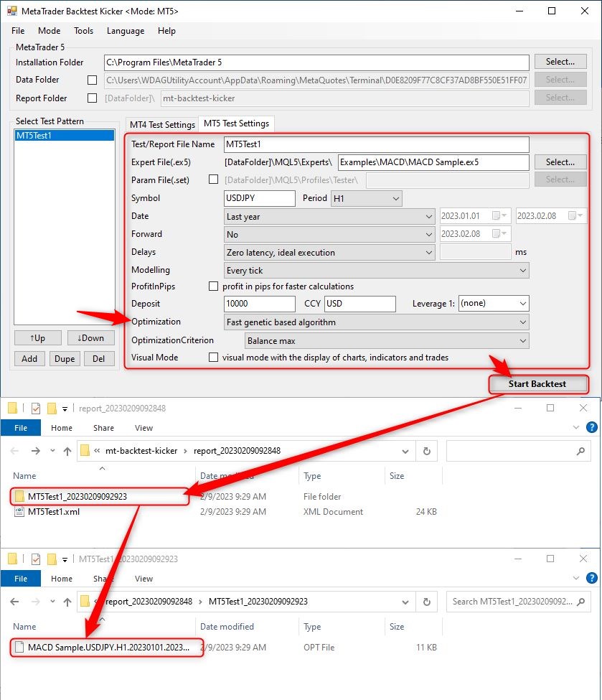Open calendar picker for end date 2023.02.08
This screenshot has height=700, width=602.
tap(575, 215)
